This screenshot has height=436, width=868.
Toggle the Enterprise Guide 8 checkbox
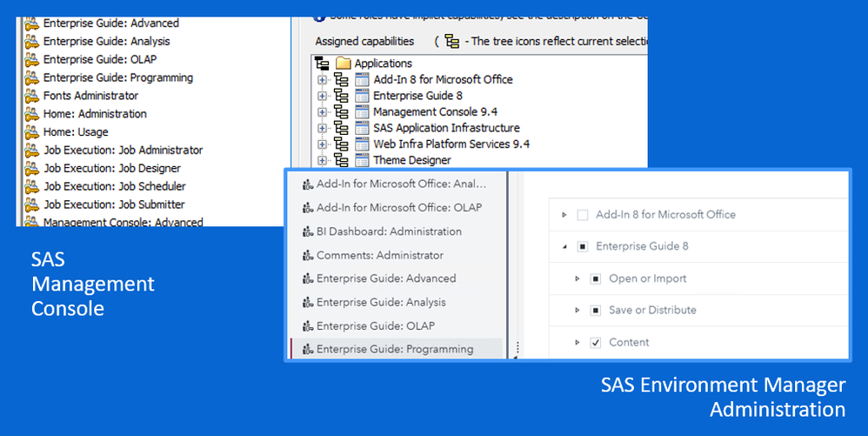point(583,246)
